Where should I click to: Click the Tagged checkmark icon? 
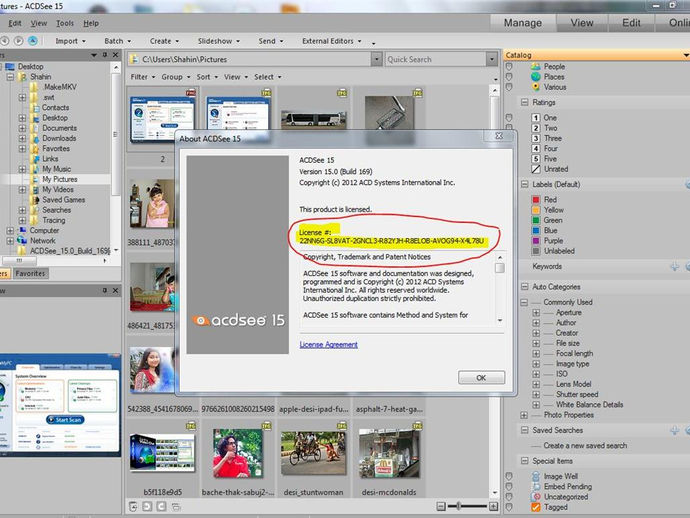536,507
